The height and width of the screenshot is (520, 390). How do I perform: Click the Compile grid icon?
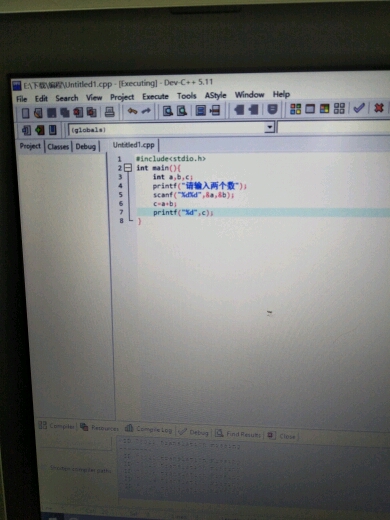tap(295, 109)
